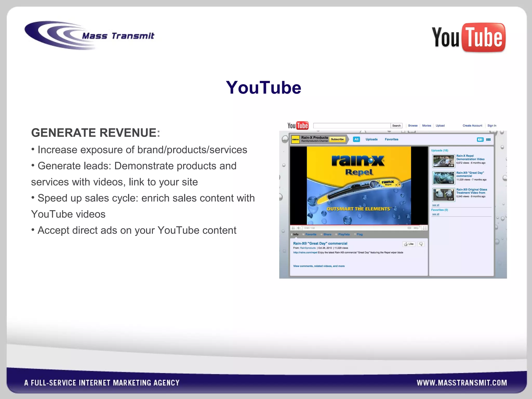
Task: Click the large YouTube logo on slide corner
Action: tap(469, 38)
